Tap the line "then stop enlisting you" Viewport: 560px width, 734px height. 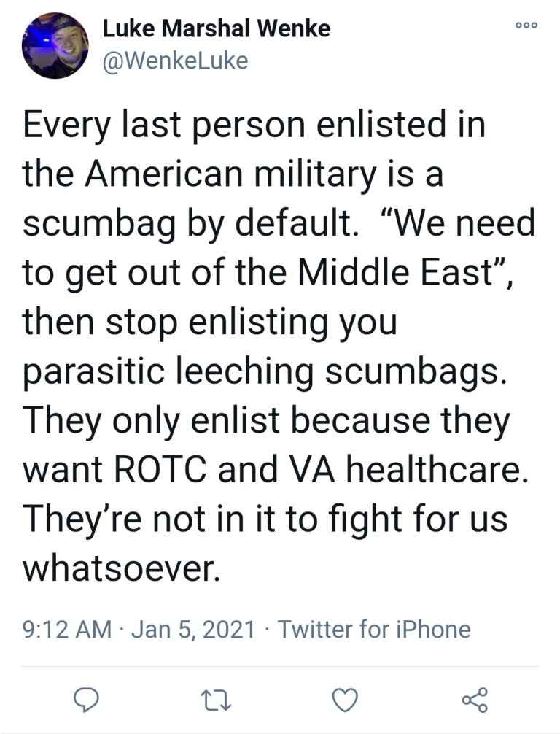tap(210, 321)
